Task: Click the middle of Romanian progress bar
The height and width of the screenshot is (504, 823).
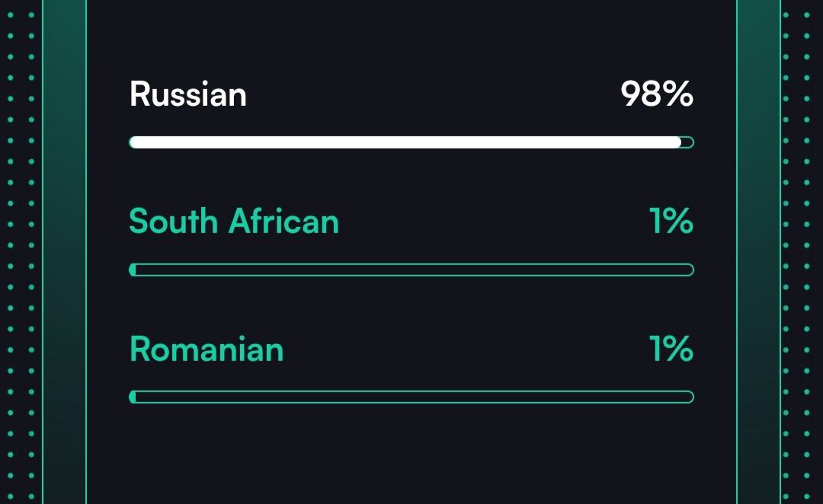Action: (x=411, y=397)
